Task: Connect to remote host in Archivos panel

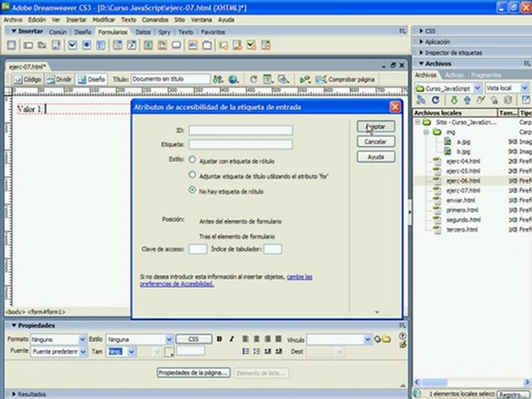Action: [x=421, y=100]
